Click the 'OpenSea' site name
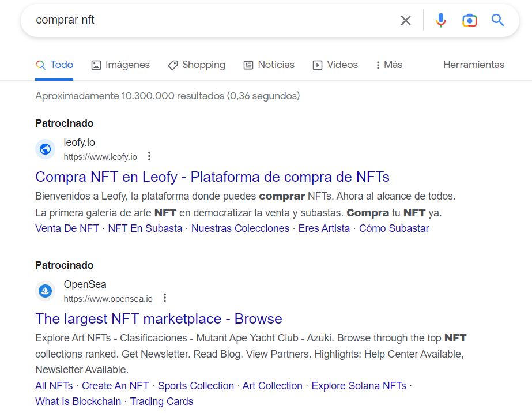The height and width of the screenshot is (413, 532). 85,284
